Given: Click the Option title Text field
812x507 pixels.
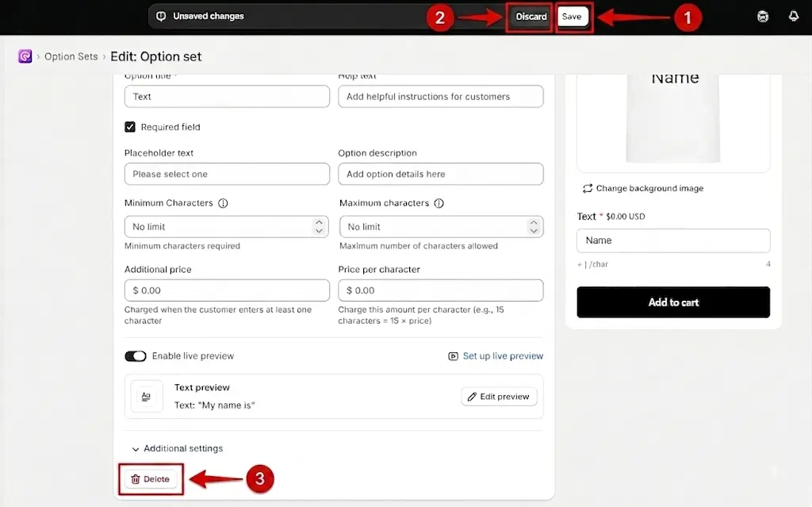Looking at the screenshot, I should pyautogui.click(x=227, y=97).
